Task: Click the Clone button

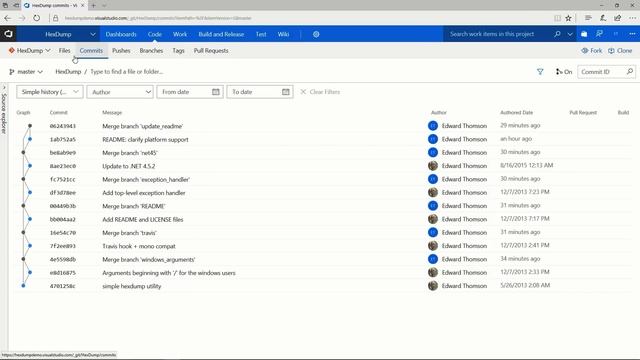Action: [x=620, y=51]
